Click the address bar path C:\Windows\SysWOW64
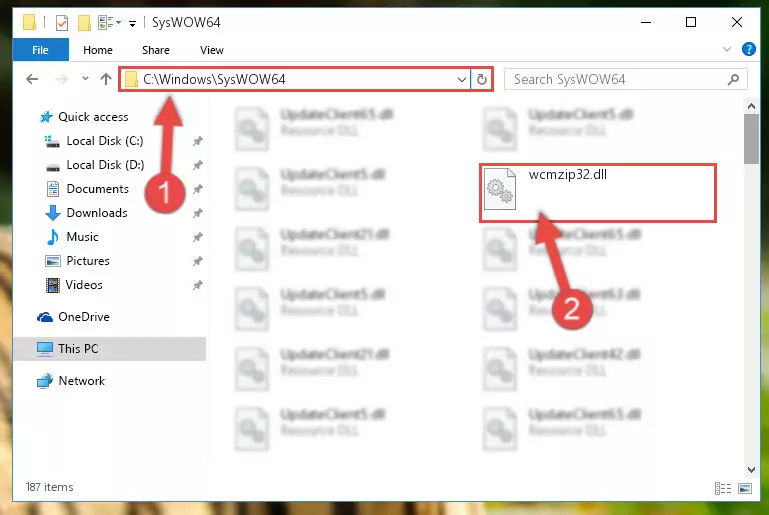The image size is (769, 515). click(214, 79)
